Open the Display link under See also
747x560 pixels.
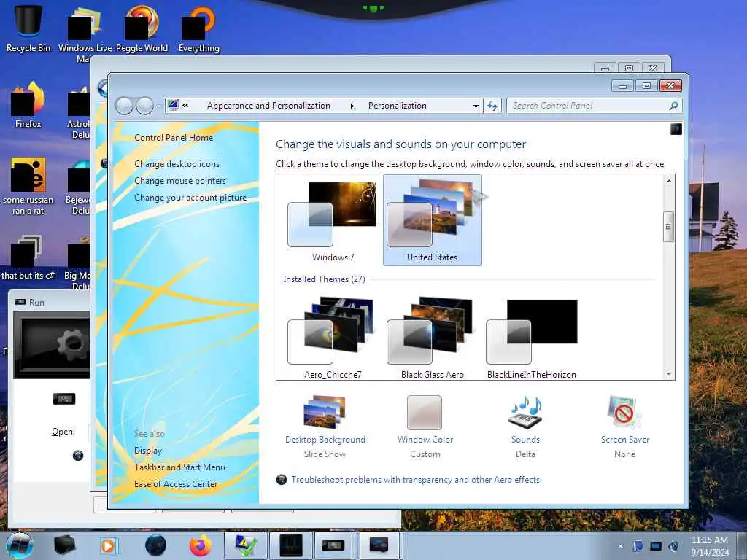pyautogui.click(x=147, y=451)
